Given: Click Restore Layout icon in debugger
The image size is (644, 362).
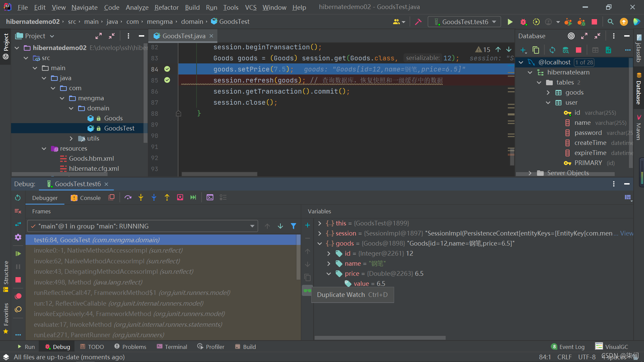Looking at the screenshot, I should pyautogui.click(x=628, y=198).
